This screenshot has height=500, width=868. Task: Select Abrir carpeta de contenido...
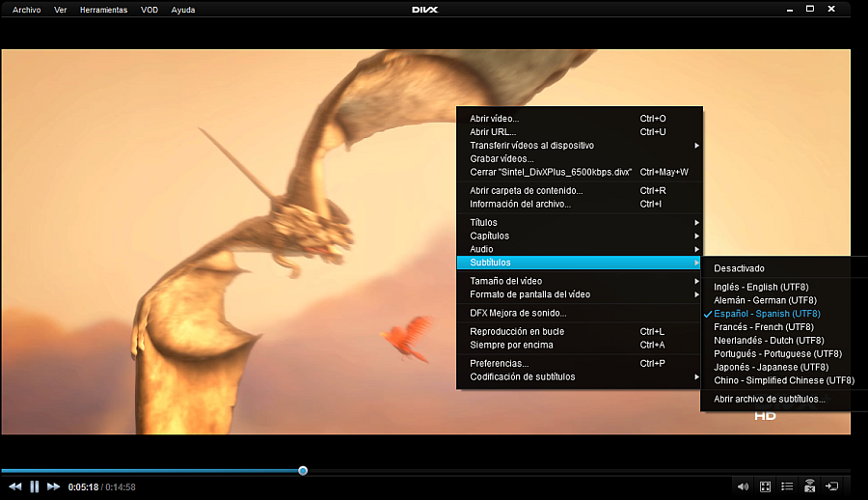[x=579, y=191]
